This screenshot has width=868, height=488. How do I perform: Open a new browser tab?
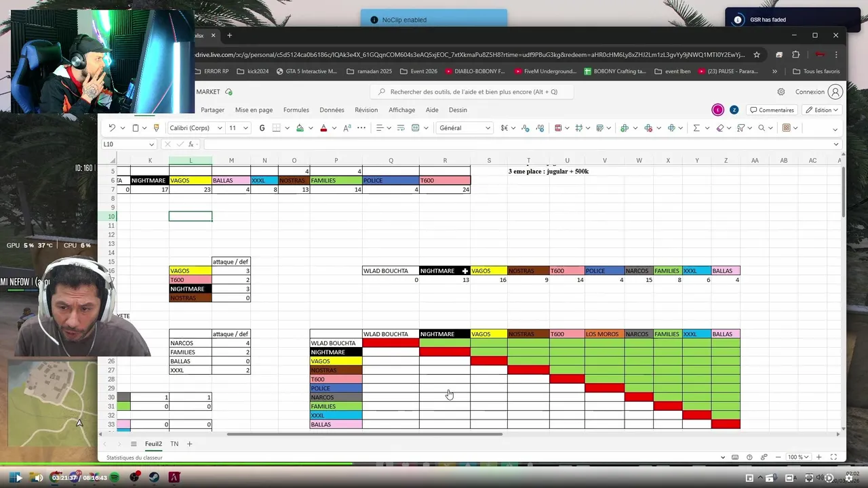(x=229, y=35)
